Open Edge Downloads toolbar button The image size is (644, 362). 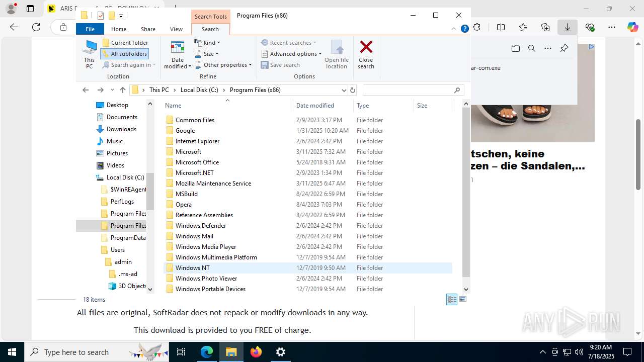coord(568,27)
